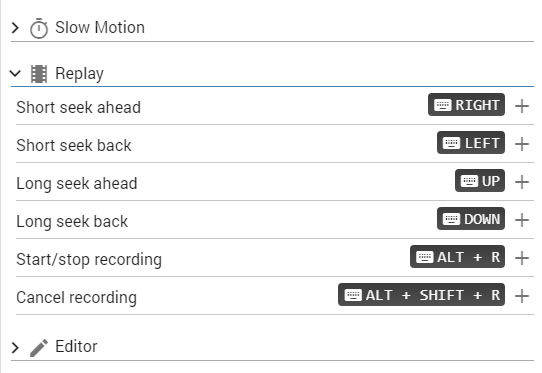Add another binding for Start/stop recording

(x=522, y=258)
